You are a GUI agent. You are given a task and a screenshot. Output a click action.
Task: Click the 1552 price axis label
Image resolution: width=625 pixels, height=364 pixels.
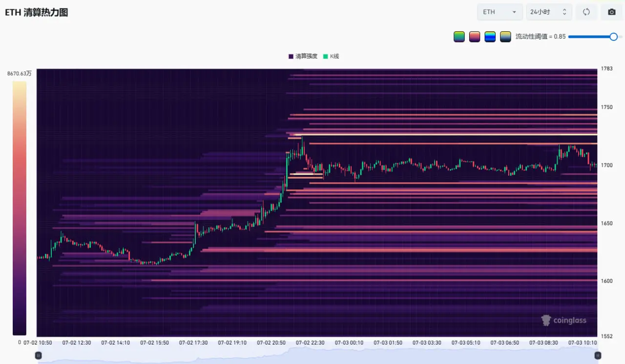607,337
